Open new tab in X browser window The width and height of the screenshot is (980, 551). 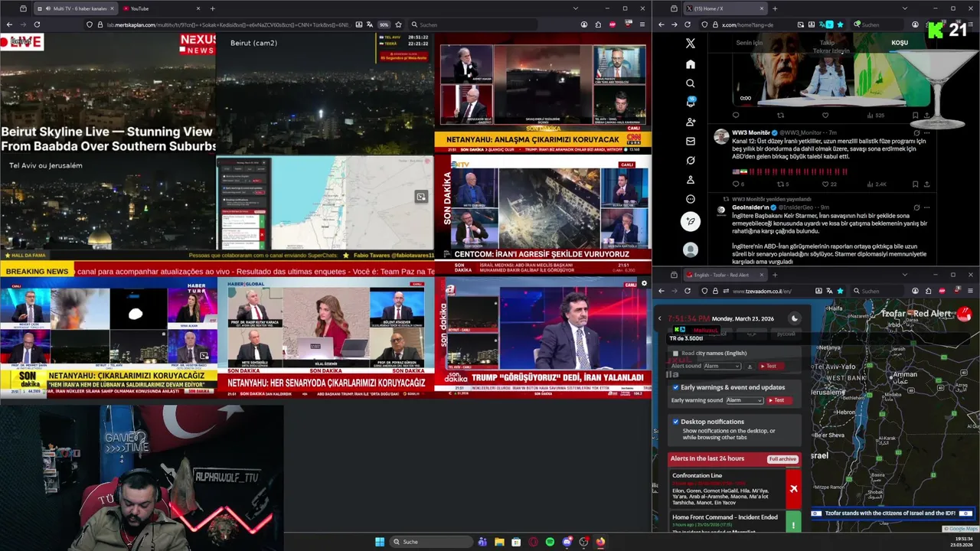(775, 8)
